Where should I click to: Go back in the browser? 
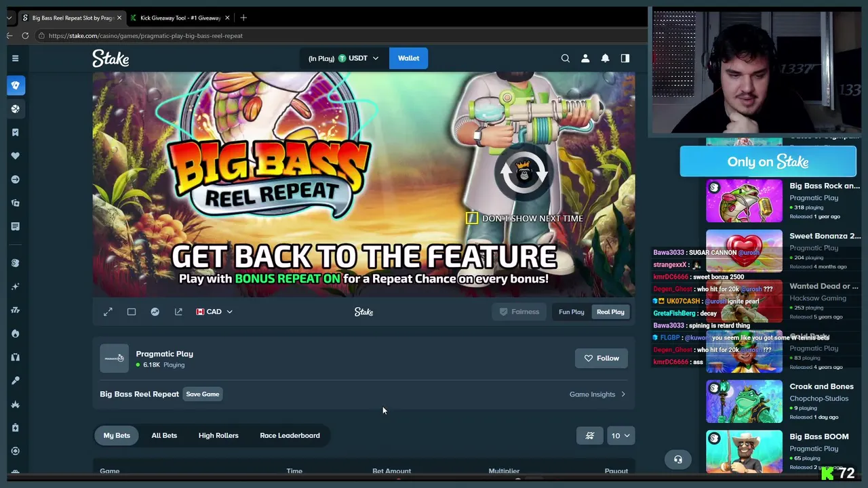click(9, 36)
